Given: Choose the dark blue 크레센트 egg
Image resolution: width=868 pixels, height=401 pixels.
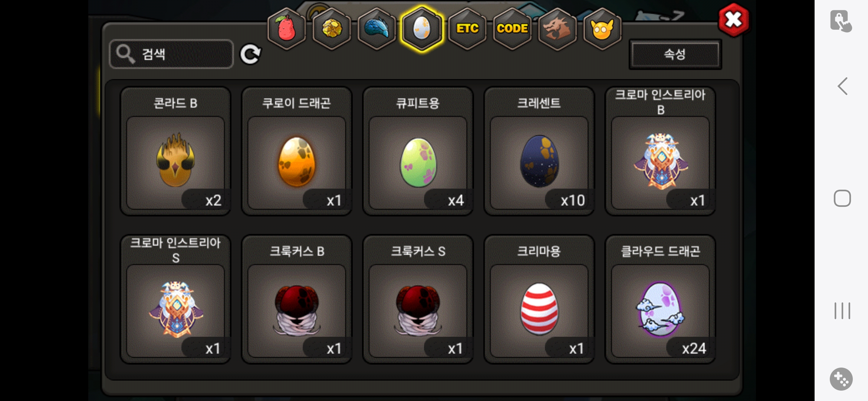Looking at the screenshot, I should tap(539, 151).
